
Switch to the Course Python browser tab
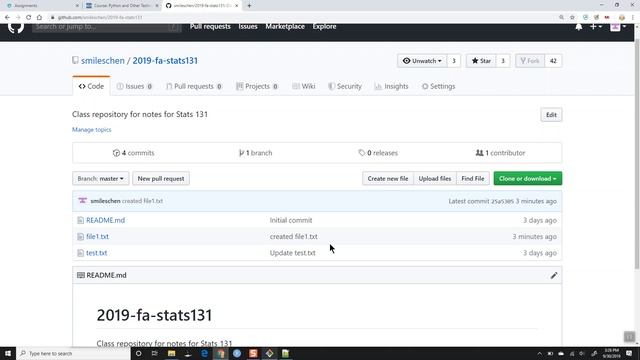[x=122, y=5]
